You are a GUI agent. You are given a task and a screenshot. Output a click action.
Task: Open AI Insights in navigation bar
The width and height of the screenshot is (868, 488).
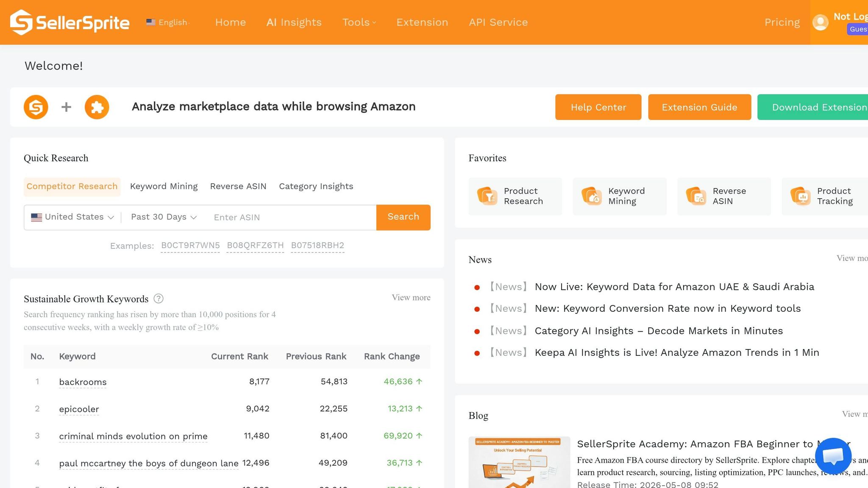click(x=294, y=22)
